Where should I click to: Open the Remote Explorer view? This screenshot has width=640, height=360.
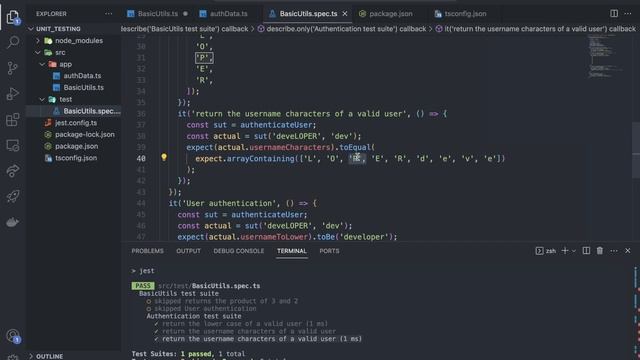pyautogui.click(x=13, y=145)
